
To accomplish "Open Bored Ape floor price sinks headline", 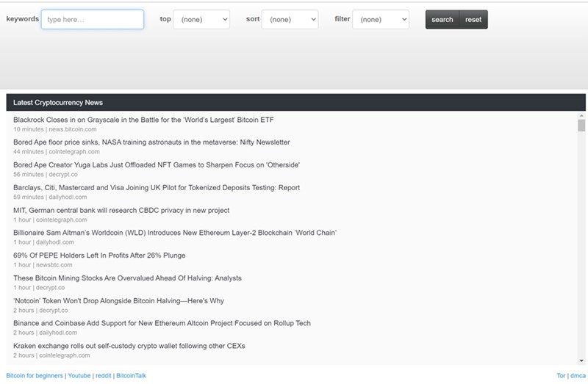I will coord(151,142).
